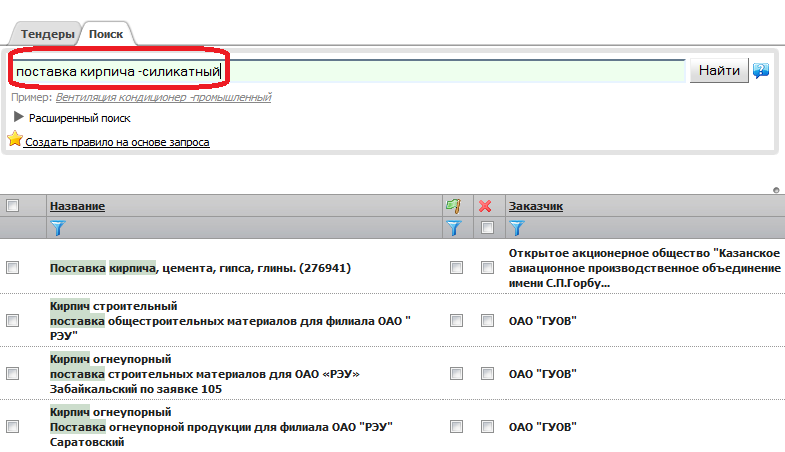Open tender Поставка огнеупорной продукции Саратовский

(x=221, y=427)
